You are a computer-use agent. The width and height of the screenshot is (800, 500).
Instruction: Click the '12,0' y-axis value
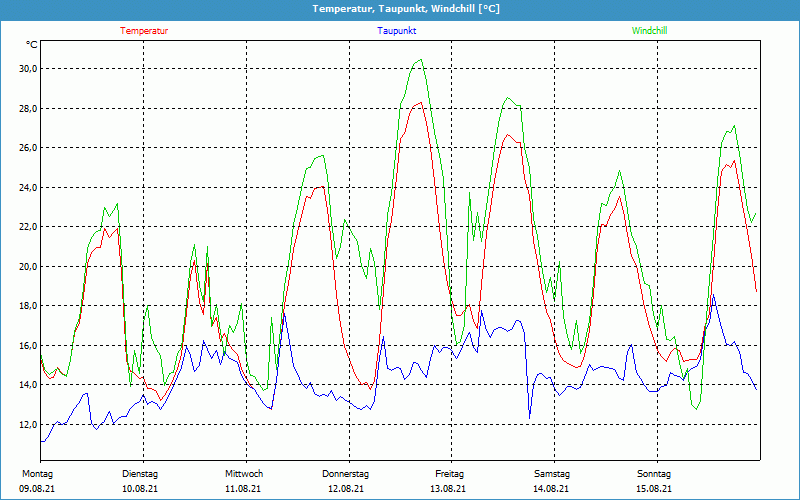[28, 425]
